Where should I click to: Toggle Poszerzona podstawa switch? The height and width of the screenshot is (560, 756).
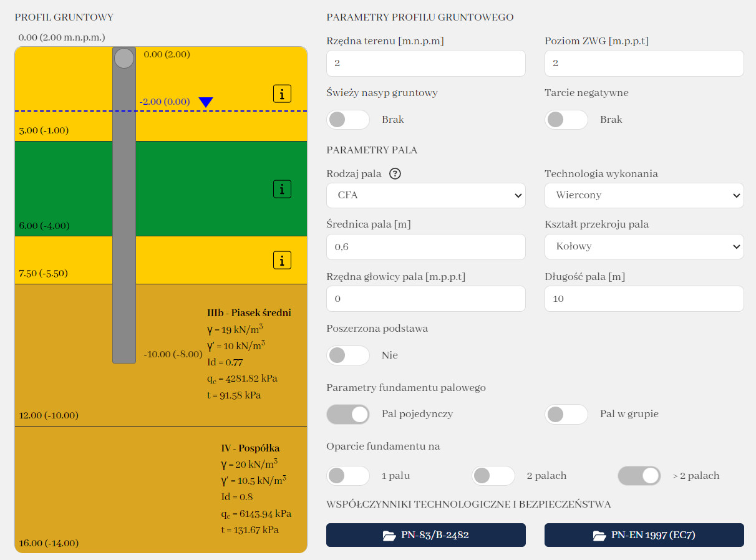[x=348, y=355]
